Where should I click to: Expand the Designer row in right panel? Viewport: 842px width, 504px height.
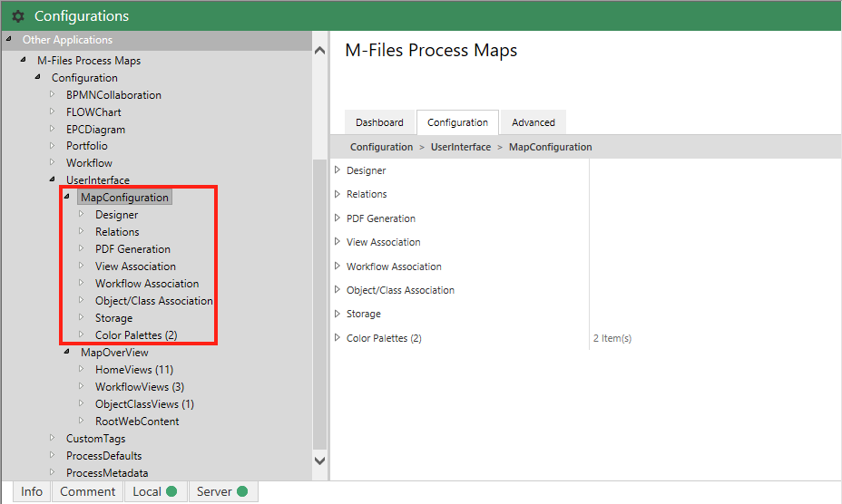338,170
